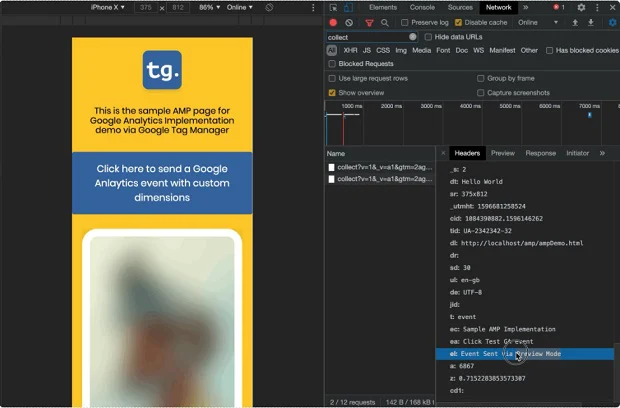Open the Response tab of request
620x408 pixels.
[x=541, y=153]
